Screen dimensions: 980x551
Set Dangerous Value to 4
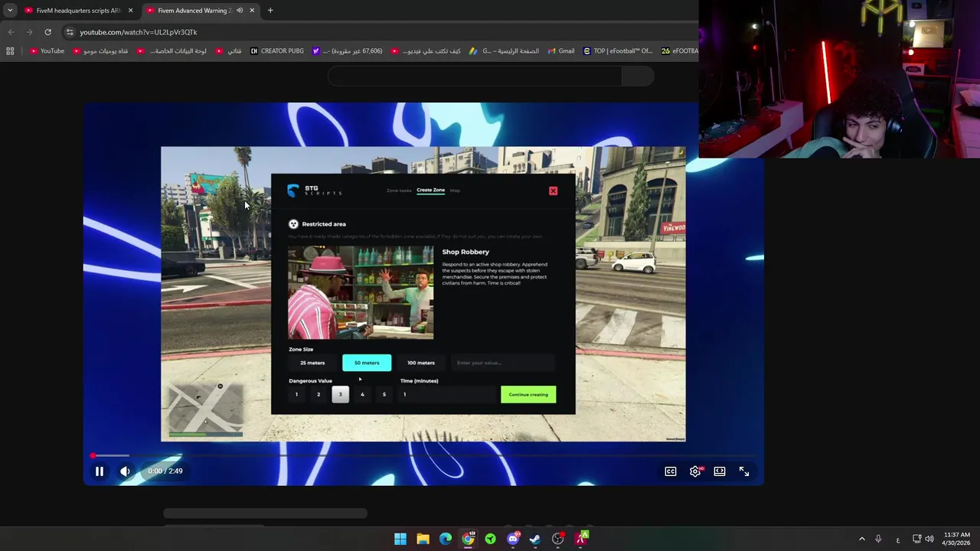(x=362, y=394)
